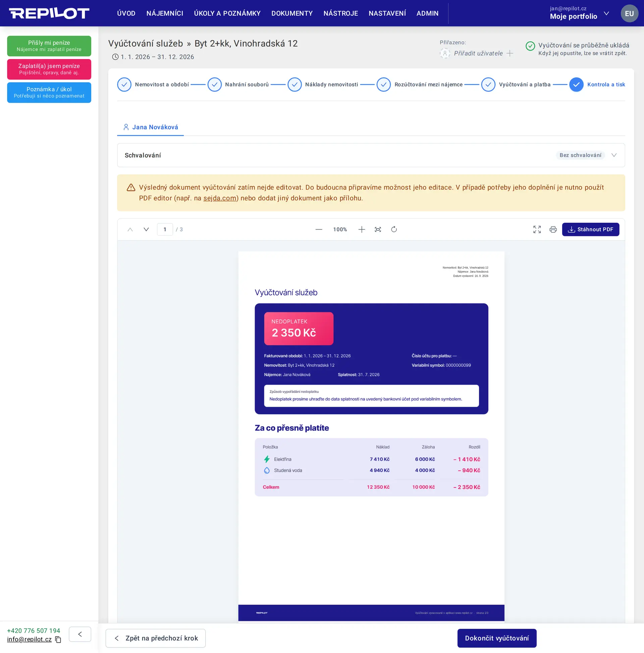Click the Přišly mi peníze button
Image resolution: width=644 pixels, height=653 pixels.
(x=49, y=46)
